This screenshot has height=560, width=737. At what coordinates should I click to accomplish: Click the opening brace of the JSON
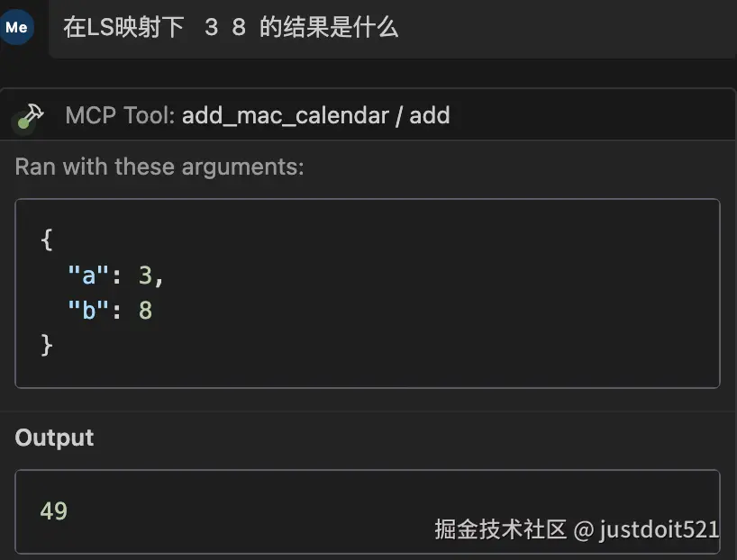click(x=48, y=240)
